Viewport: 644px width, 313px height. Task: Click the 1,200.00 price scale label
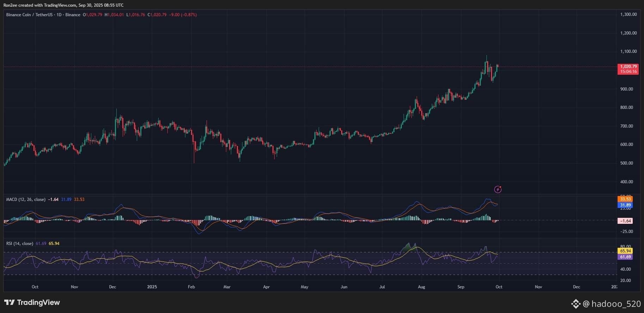pyautogui.click(x=628, y=33)
